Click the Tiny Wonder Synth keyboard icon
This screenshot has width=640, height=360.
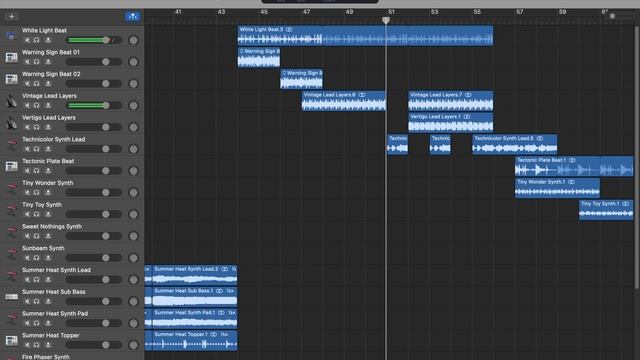pyautogui.click(x=11, y=188)
